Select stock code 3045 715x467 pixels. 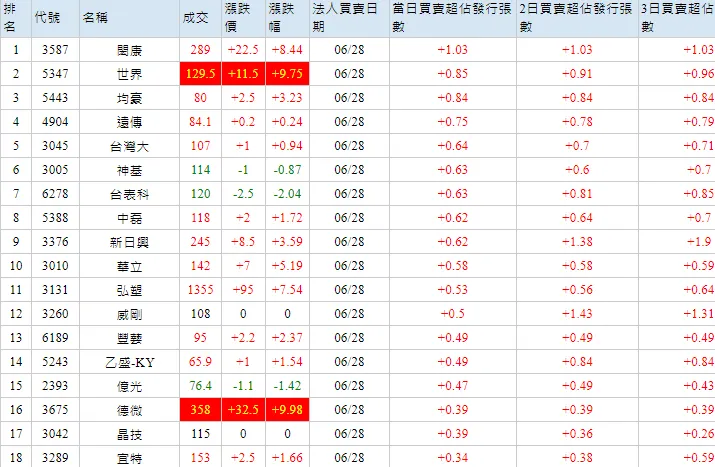(55, 146)
